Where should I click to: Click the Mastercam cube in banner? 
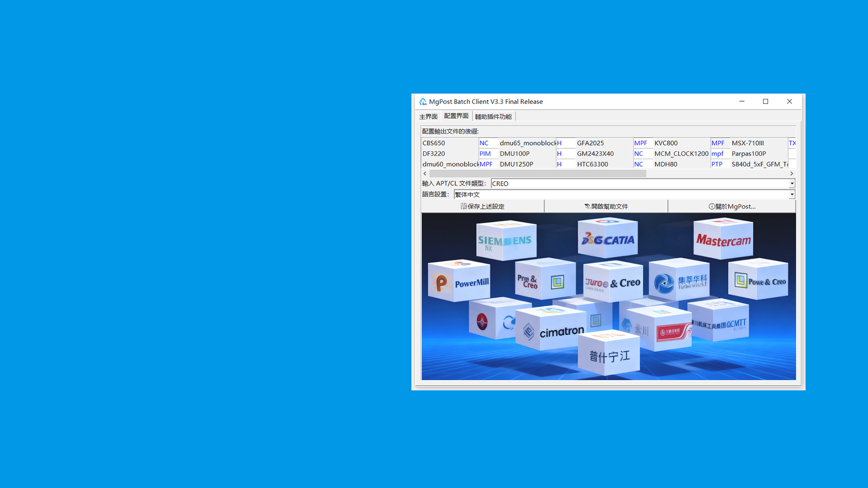coord(723,239)
